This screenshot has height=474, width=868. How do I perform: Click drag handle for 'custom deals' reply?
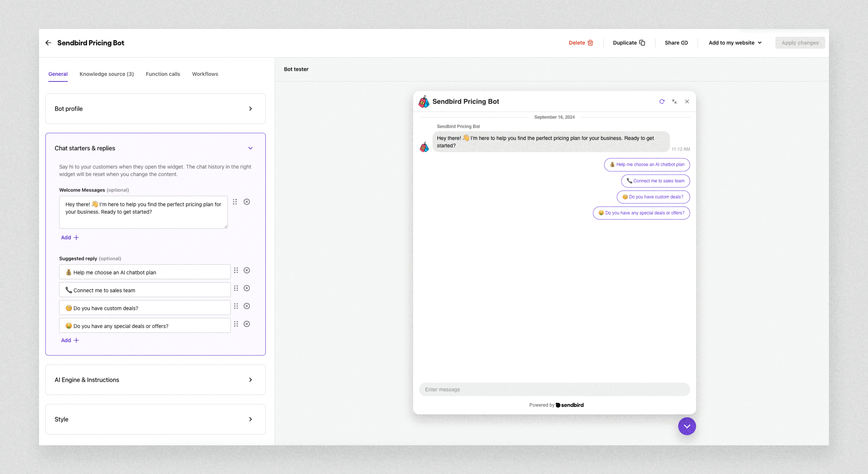point(236,306)
